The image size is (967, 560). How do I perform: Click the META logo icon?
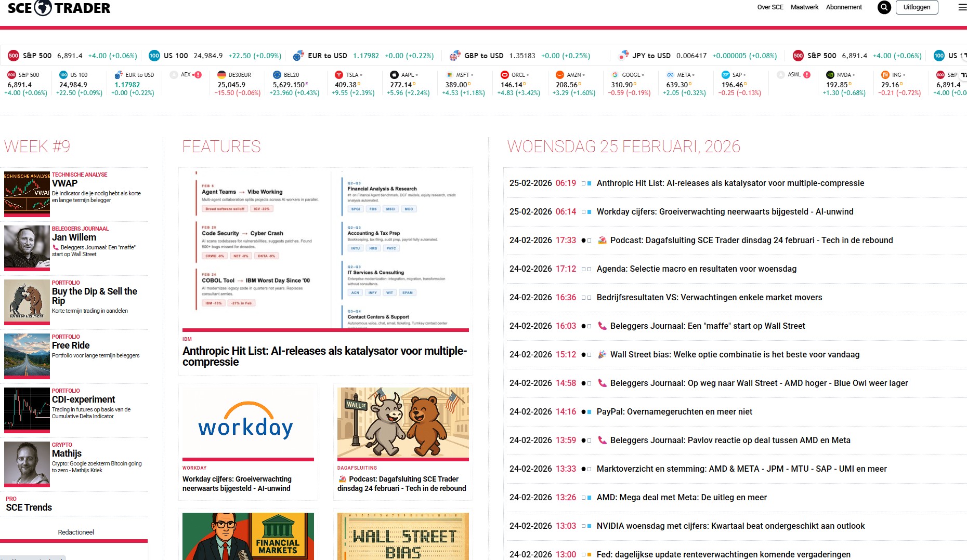click(670, 75)
